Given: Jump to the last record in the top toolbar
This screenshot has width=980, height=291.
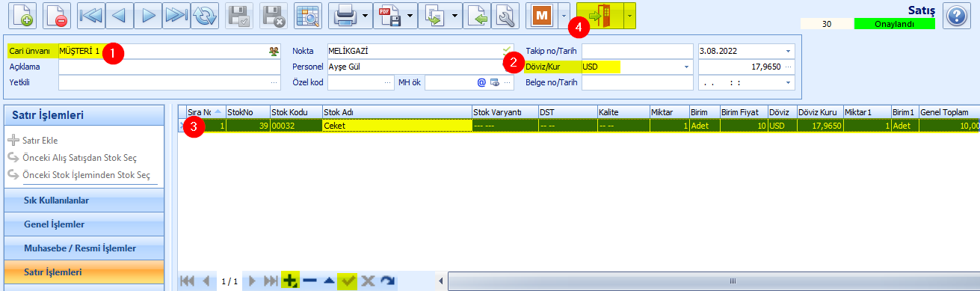Looking at the screenshot, I should (x=176, y=16).
